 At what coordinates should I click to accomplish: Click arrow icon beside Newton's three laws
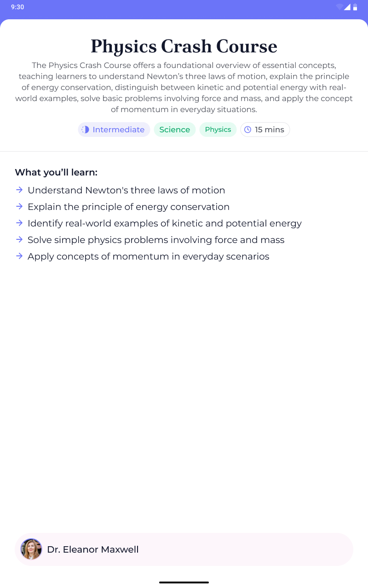coord(19,190)
